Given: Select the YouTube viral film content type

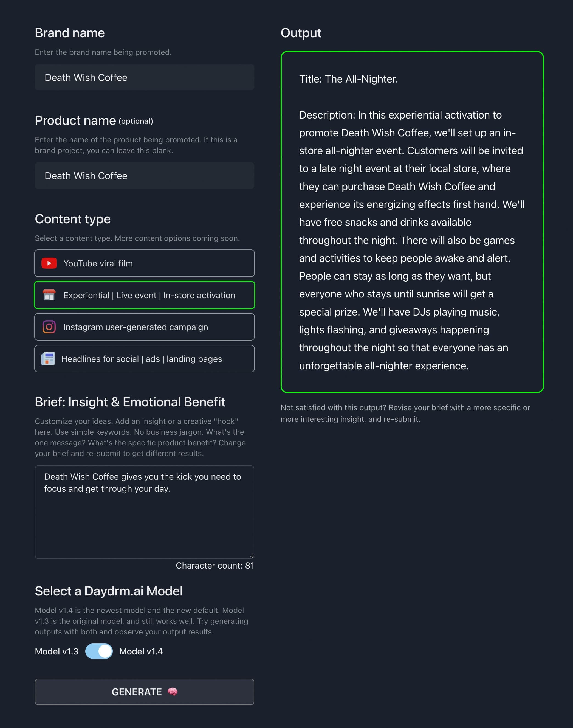Looking at the screenshot, I should 144,263.
